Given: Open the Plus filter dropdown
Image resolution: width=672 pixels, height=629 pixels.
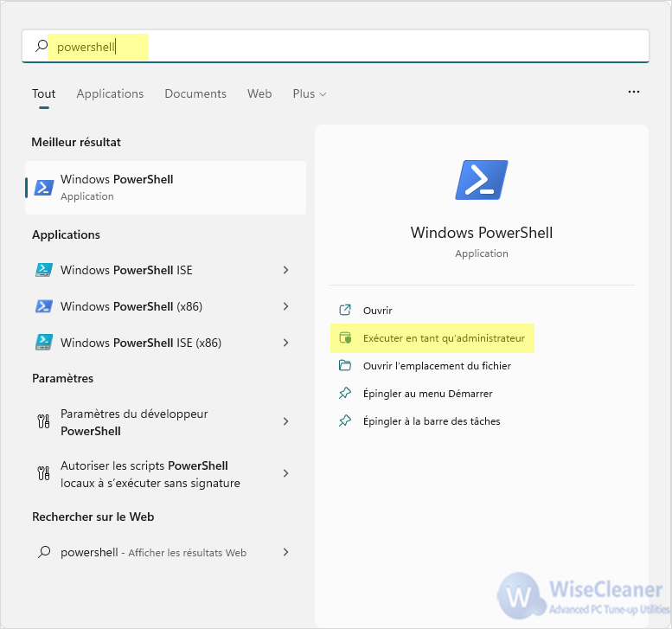Looking at the screenshot, I should tap(310, 93).
